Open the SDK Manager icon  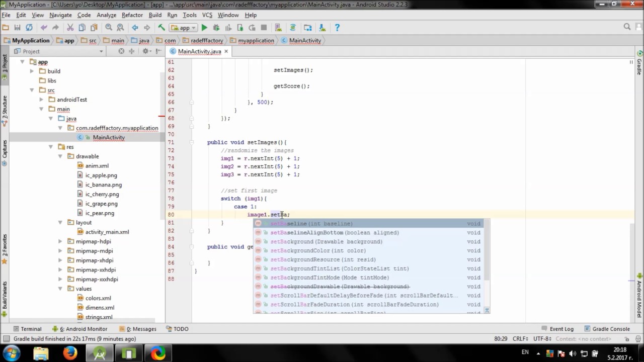(322, 28)
